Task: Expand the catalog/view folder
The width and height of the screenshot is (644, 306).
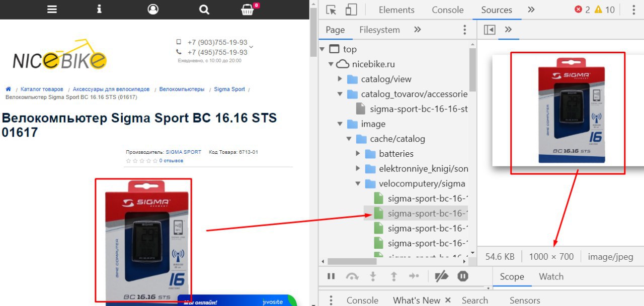Action: [340, 79]
